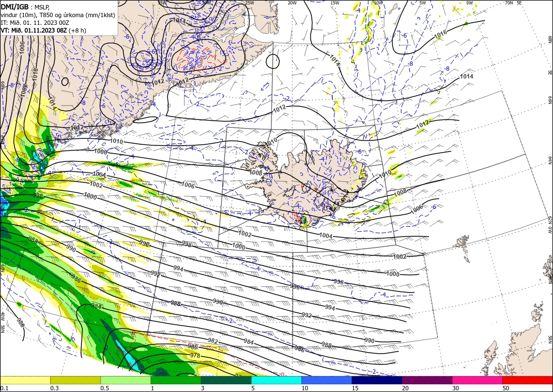This screenshot has width=553, height=392.
Task: Click the legend value '20'
Action: (405, 388)
